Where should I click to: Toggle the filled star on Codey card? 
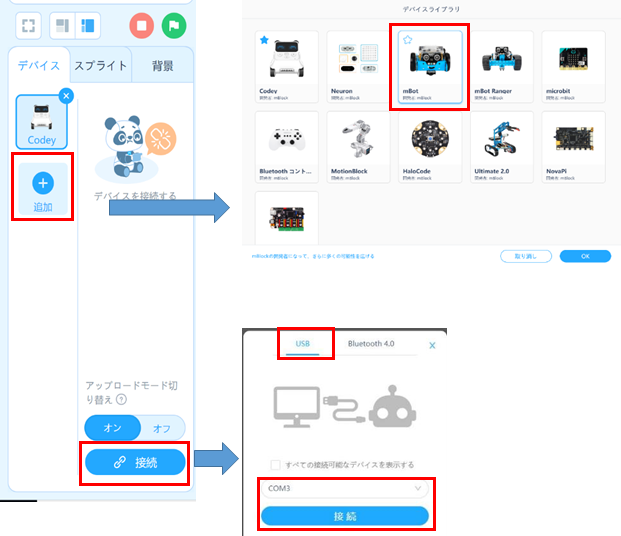(264, 40)
